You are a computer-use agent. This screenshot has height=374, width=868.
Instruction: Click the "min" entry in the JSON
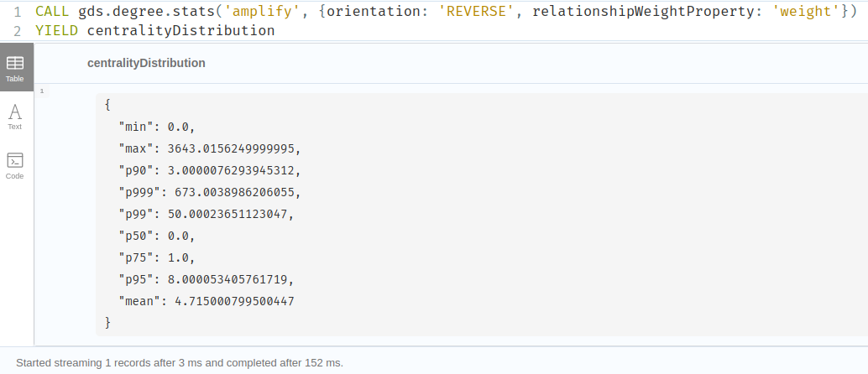(x=157, y=127)
